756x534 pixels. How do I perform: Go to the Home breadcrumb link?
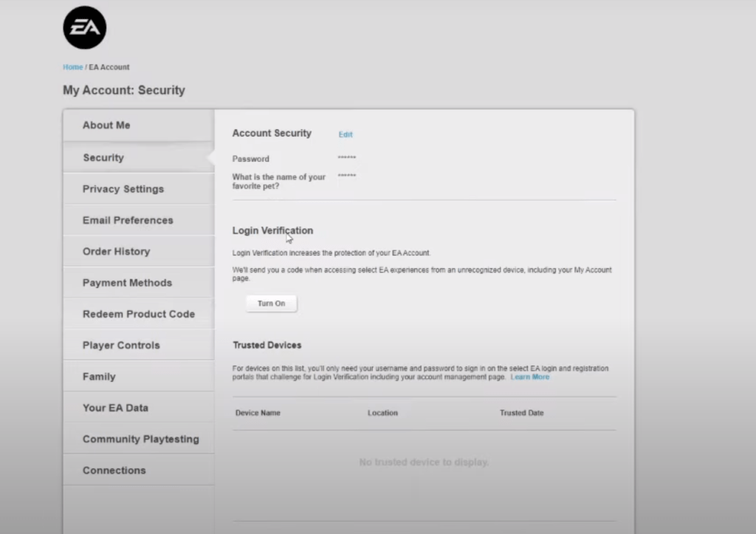click(x=73, y=67)
